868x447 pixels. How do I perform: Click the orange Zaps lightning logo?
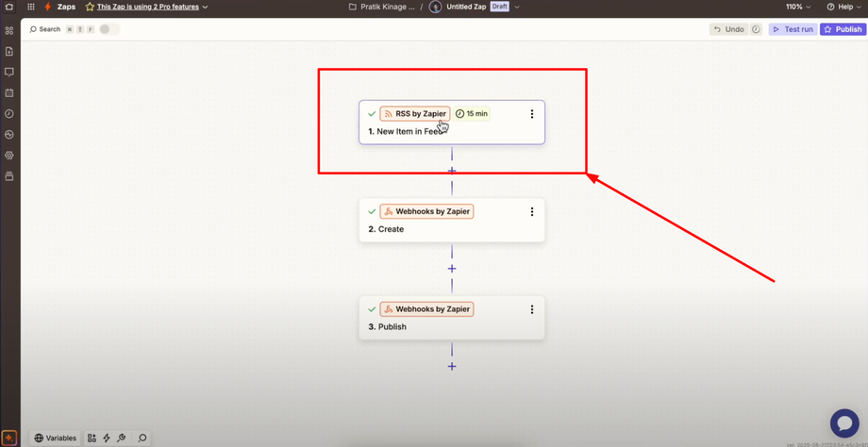(x=47, y=8)
